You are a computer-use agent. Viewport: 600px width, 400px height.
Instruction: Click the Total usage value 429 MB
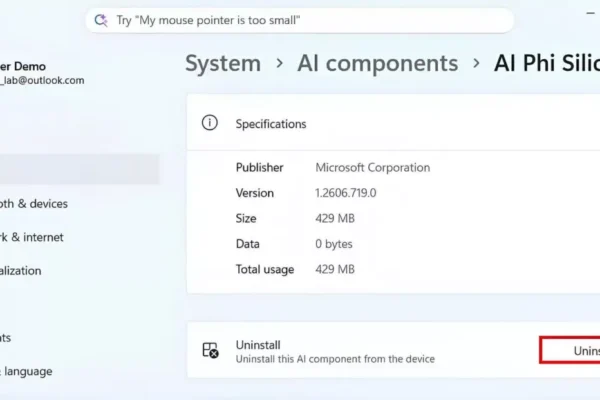click(x=335, y=269)
